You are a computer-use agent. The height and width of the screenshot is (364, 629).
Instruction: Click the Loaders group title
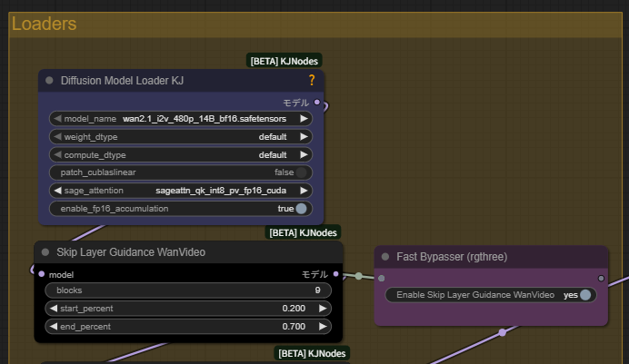44,24
